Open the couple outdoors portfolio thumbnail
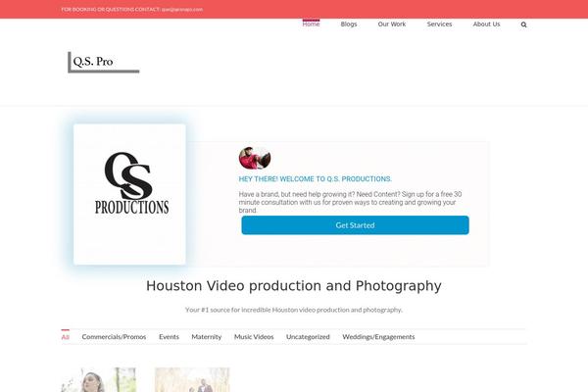This screenshot has width=588, height=392. tap(192, 379)
